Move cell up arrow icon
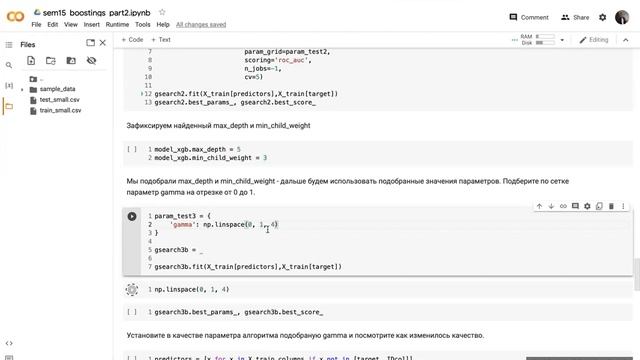The image size is (640, 360). click(x=539, y=206)
